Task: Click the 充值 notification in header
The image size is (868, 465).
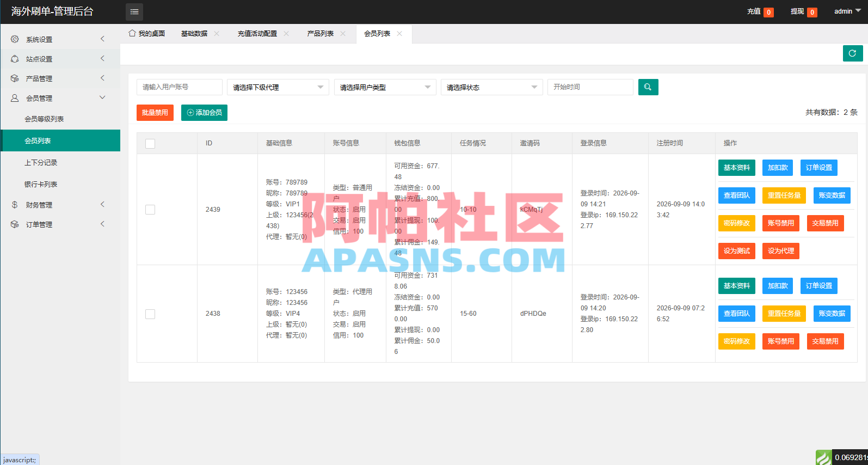Action: (760, 11)
